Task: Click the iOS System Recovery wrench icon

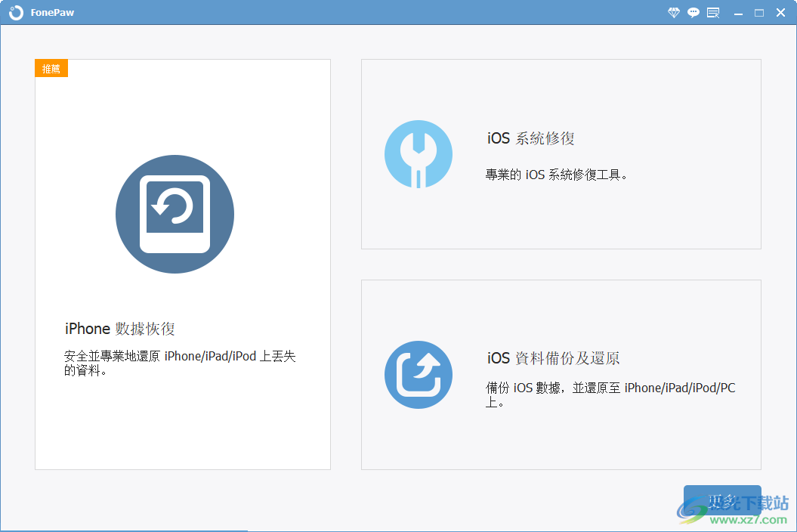Action: (x=419, y=153)
